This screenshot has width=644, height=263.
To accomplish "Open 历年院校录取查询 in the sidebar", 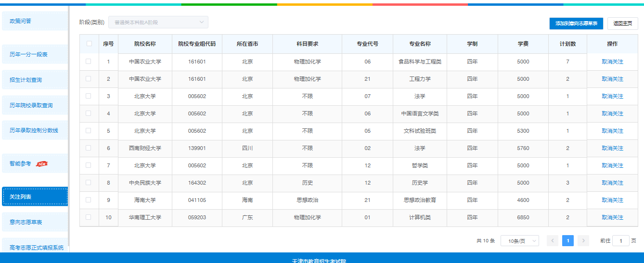I will click(35, 105).
